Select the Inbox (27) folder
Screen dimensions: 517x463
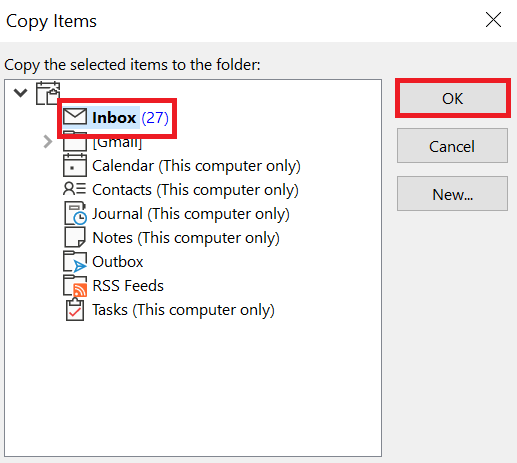pyautogui.click(x=130, y=117)
